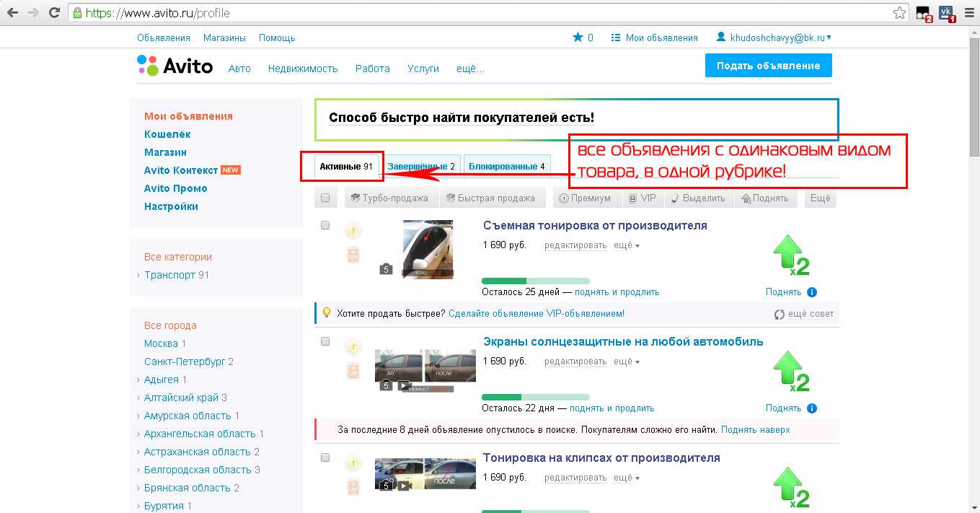Click the Подать объявление button
Screen dimensions: 980x513
point(768,66)
